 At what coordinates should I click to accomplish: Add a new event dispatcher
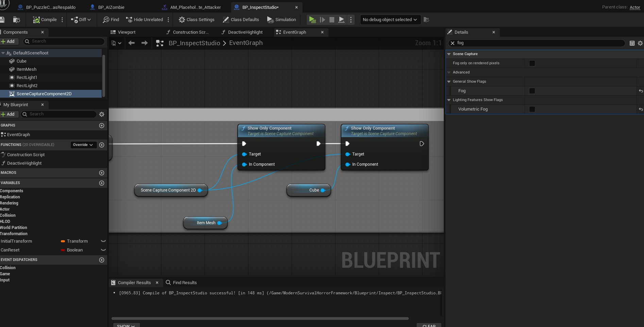point(101,260)
